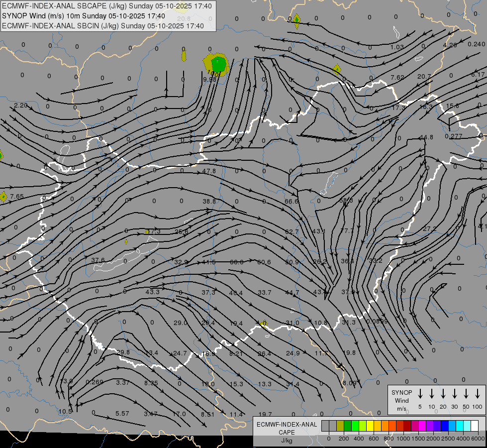
Task: Click the green CAPE maximum blob on map
Action: point(218,64)
